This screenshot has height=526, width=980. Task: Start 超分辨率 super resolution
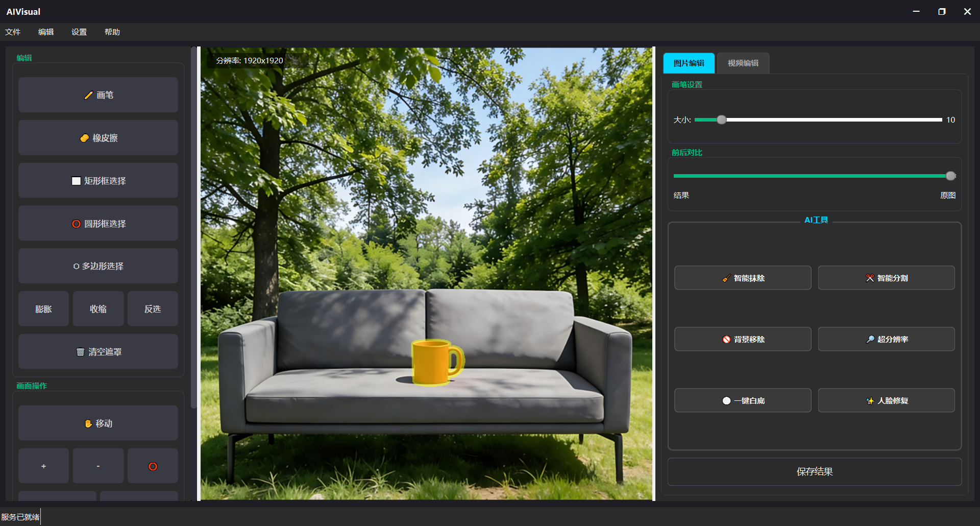pos(886,339)
